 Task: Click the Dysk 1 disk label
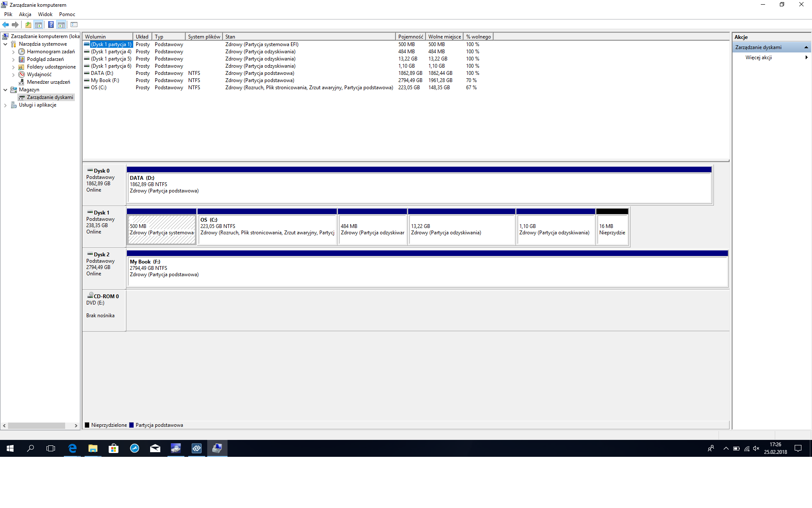[104, 226]
